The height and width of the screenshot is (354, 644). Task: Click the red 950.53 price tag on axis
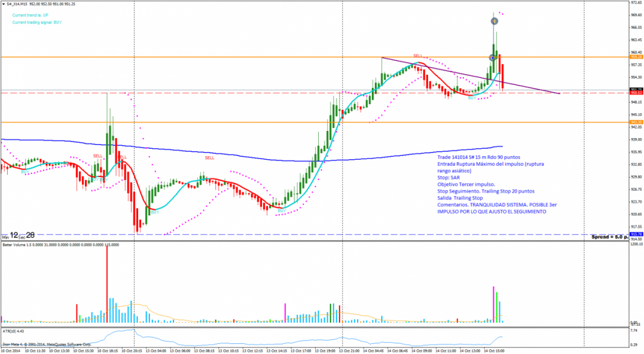636,93
